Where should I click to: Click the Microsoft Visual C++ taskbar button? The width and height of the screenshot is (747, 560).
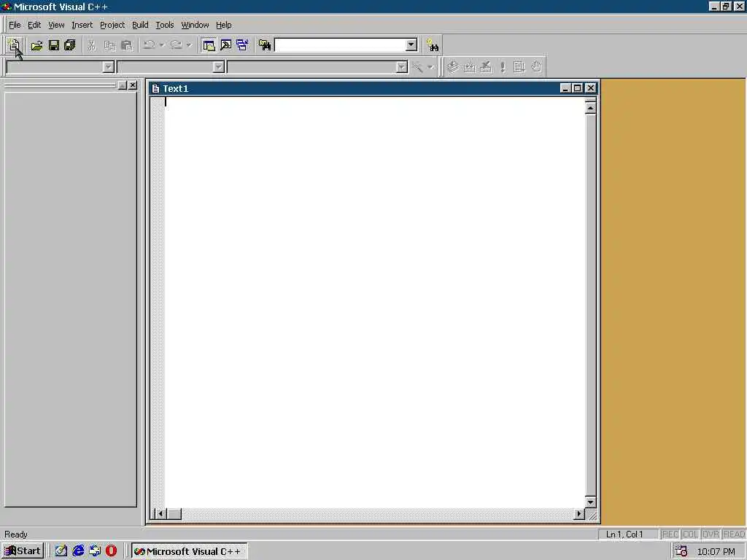(189, 551)
